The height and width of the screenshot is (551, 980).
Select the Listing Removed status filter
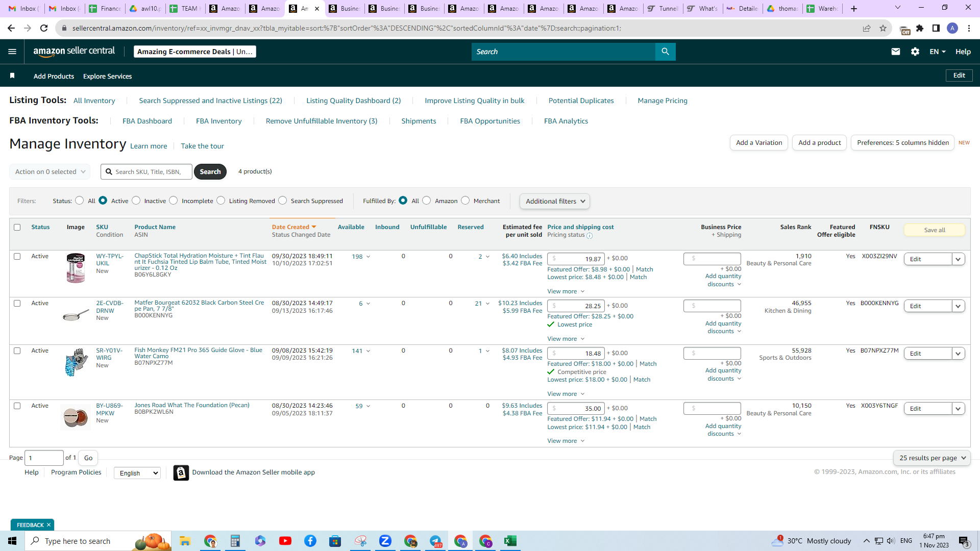pyautogui.click(x=221, y=201)
